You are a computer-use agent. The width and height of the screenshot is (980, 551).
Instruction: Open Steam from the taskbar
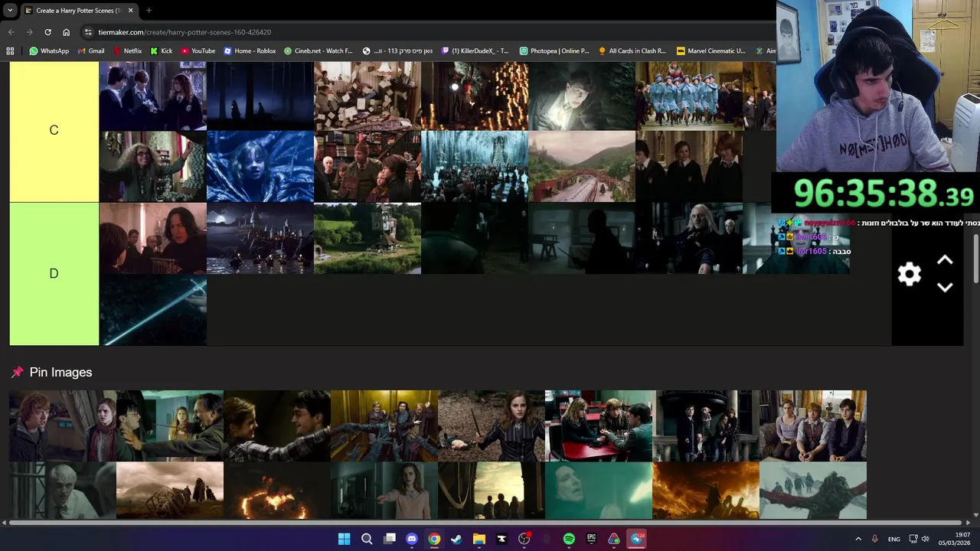coord(456,539)
